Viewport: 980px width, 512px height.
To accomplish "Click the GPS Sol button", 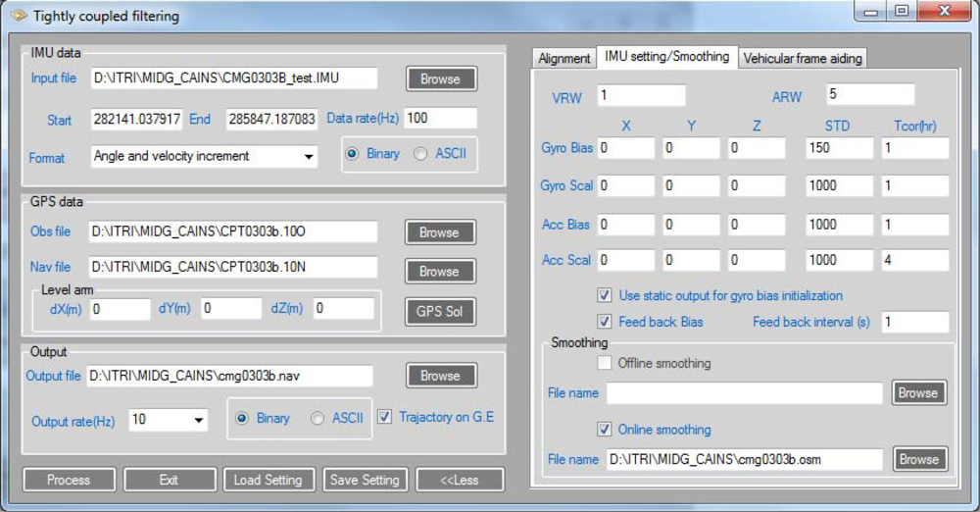I will pyautogui.click(x=439, y=311).
